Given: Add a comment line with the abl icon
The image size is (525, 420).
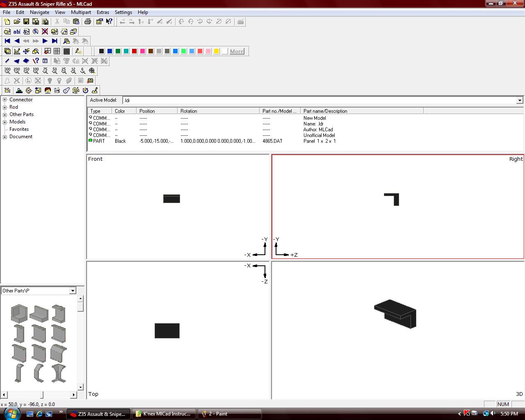Looking at the screenshot, I should tap(17, 32).
